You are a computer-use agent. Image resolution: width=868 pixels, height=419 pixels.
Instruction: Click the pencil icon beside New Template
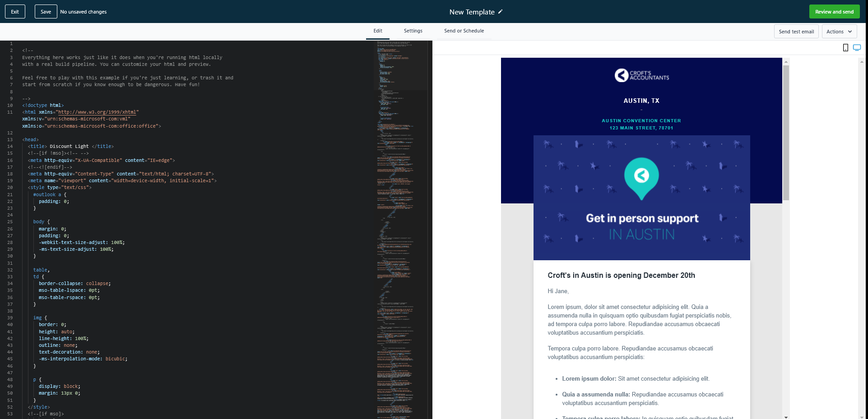[500, 12]
